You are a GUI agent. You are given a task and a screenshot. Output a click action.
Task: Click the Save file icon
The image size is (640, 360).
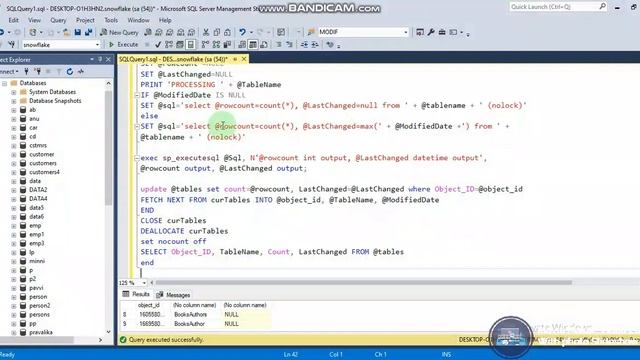pos(78,32)
